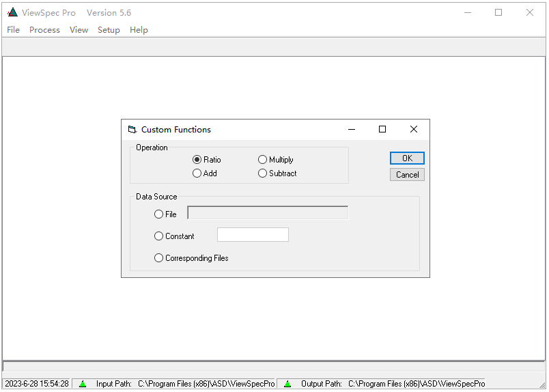Open the Setup menu
Image resolution: width=549 pixels, height=392 pixels.
click(109, 30)
